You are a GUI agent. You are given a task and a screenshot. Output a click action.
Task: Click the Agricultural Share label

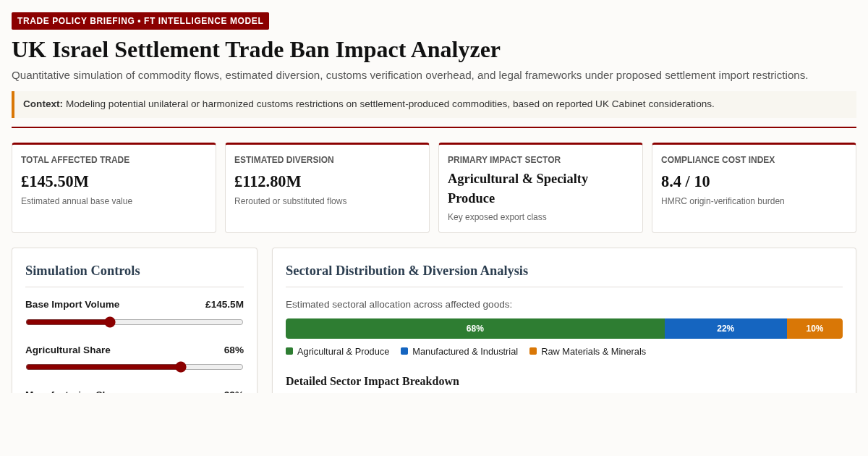[68, 350]
